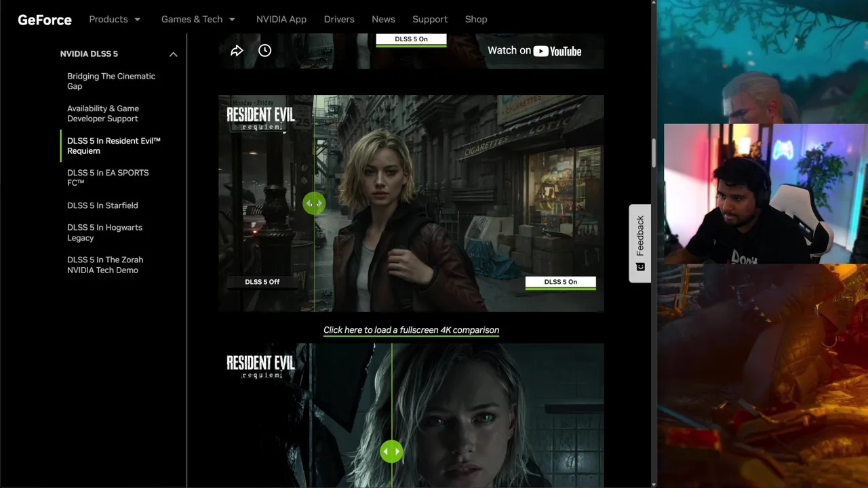Image resolution: width=868 pixels, height=488 pixels.
Task: Click the GeForce logo
Action: click(x=45, y=20)
